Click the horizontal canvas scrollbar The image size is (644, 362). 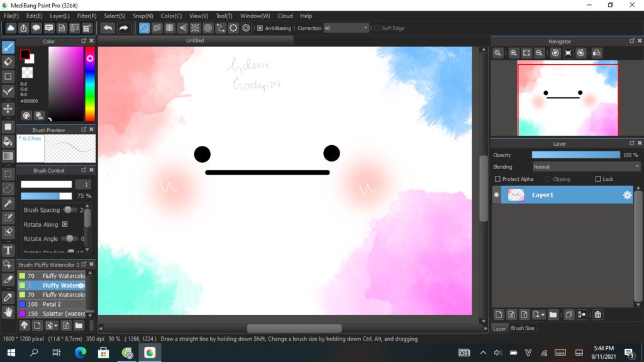pos(294,328)
